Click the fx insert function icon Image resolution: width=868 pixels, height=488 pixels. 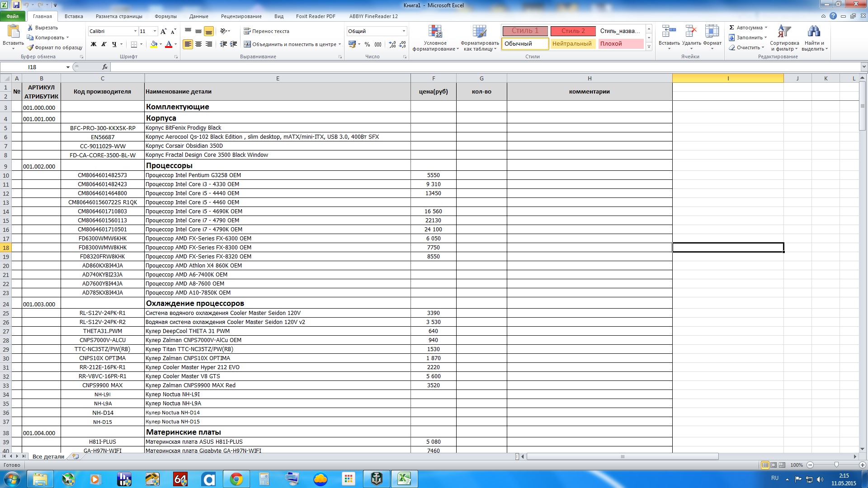tap(105, 67)
